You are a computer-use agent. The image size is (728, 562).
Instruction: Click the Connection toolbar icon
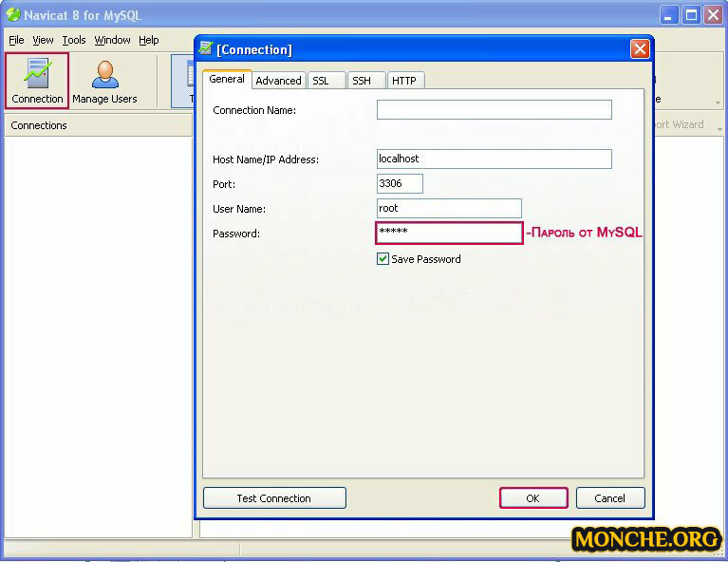[37, 81]
